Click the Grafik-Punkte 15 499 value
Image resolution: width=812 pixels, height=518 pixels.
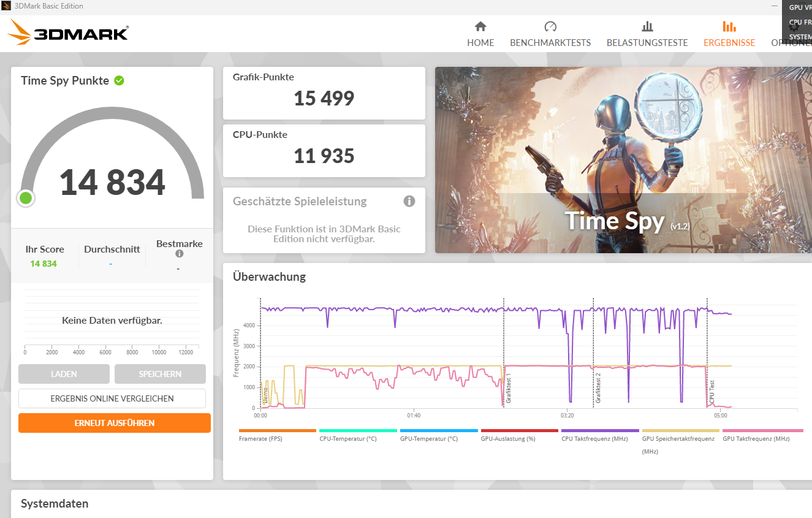tap(324, 98)
